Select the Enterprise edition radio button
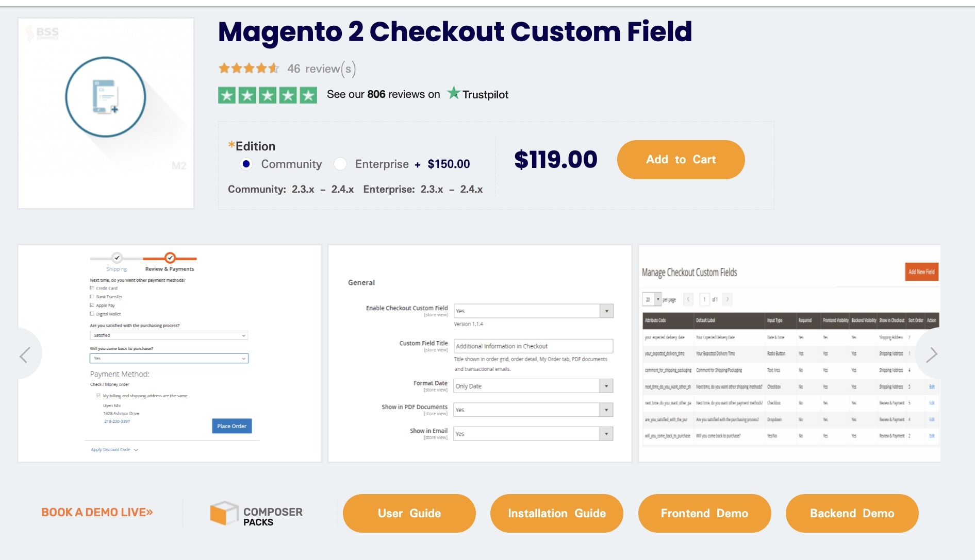 coord(340,164)
